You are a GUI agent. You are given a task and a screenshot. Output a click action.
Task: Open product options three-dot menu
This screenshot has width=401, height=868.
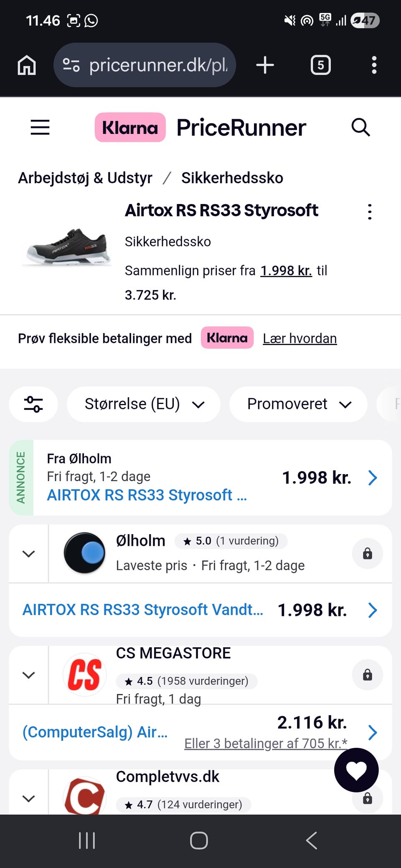click(x=370, y=212)
